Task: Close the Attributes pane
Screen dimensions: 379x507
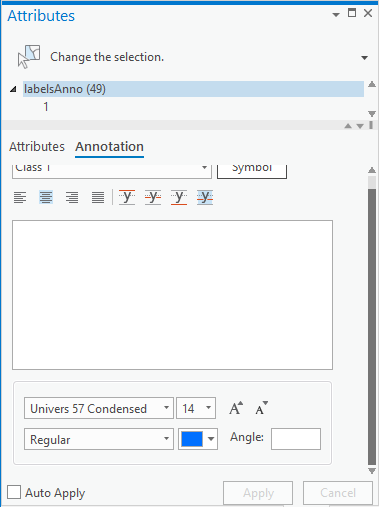Action: coord(368,13)
